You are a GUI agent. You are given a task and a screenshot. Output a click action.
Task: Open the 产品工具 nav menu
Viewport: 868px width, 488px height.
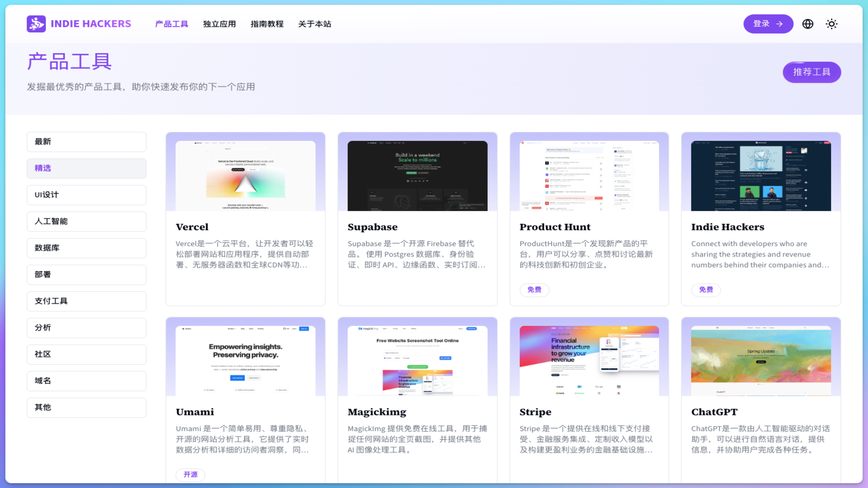[x=171, y=24]
